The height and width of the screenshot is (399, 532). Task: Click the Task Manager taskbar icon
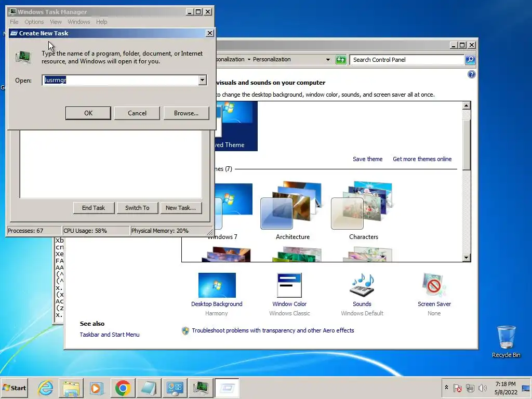[x=201, y=388]
